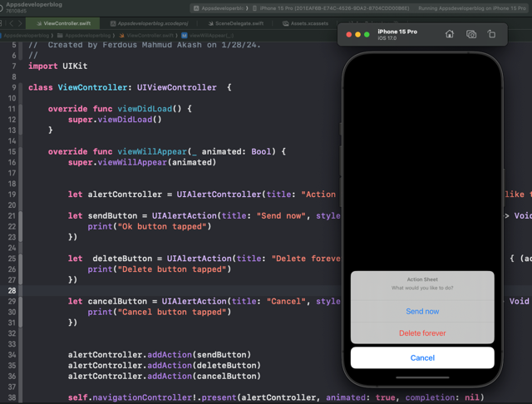Click the code fold ribbon beside line 22

click(x=20, y=226)
